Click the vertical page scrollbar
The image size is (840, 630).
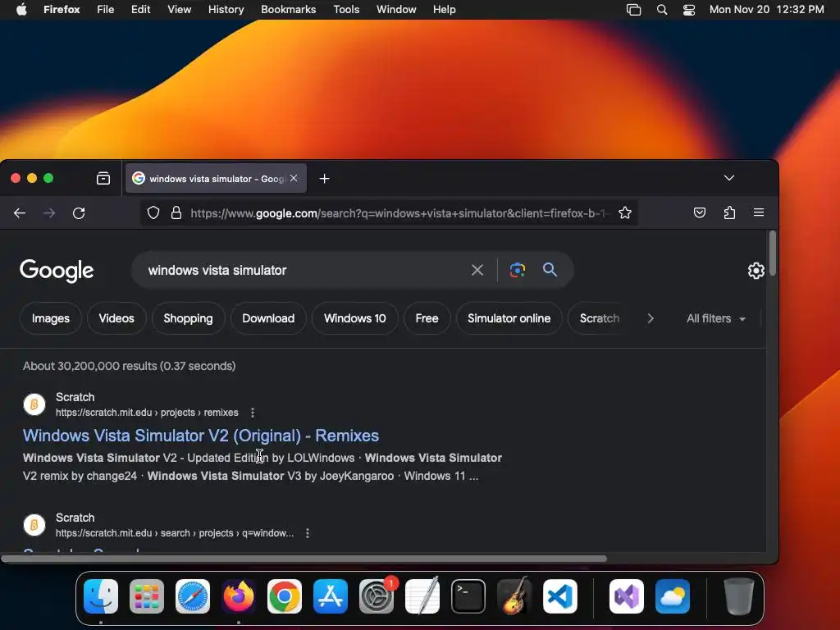[772, 253]
